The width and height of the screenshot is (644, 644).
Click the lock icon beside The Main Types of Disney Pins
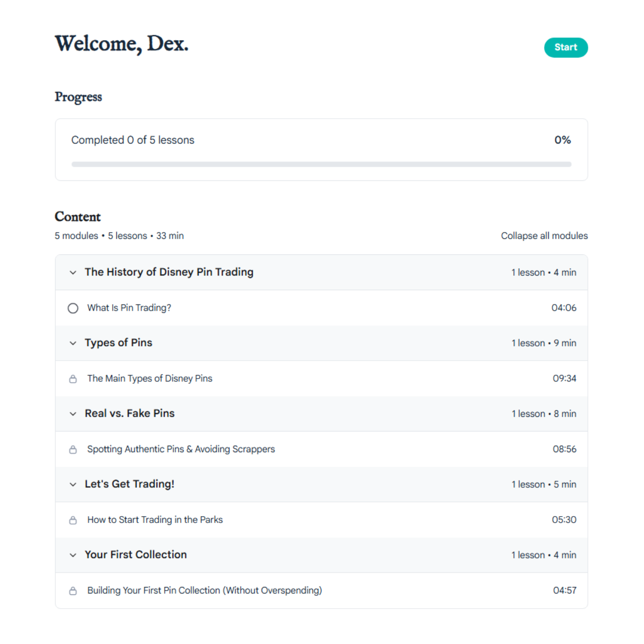73,379
